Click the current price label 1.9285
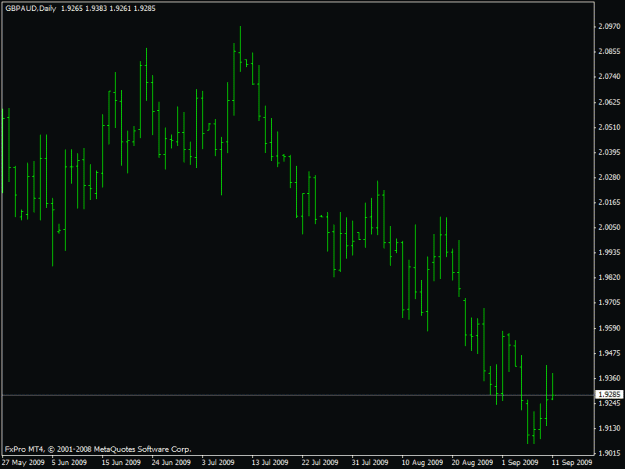The width and height of the screenshot is (625, 469). point(609,394)
